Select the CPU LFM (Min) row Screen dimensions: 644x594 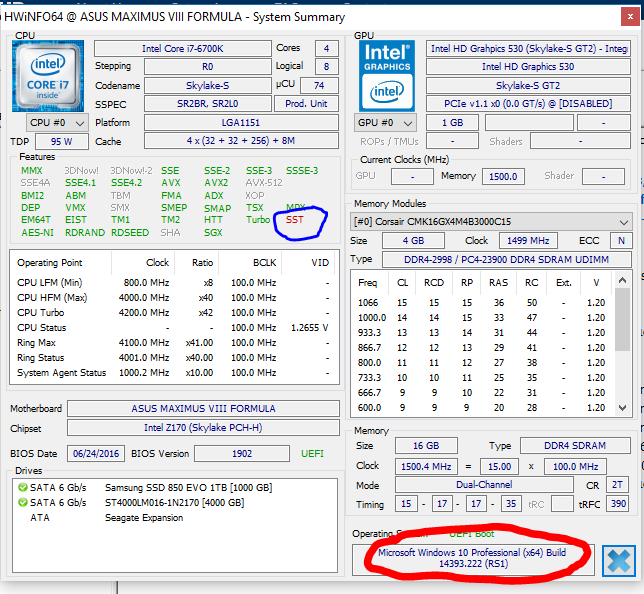coord(174,283)
